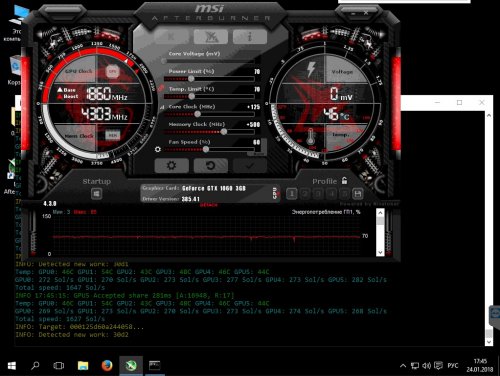Switch input language РУС indicator
This screenshot has width=500, height=376.
point(453,366)
